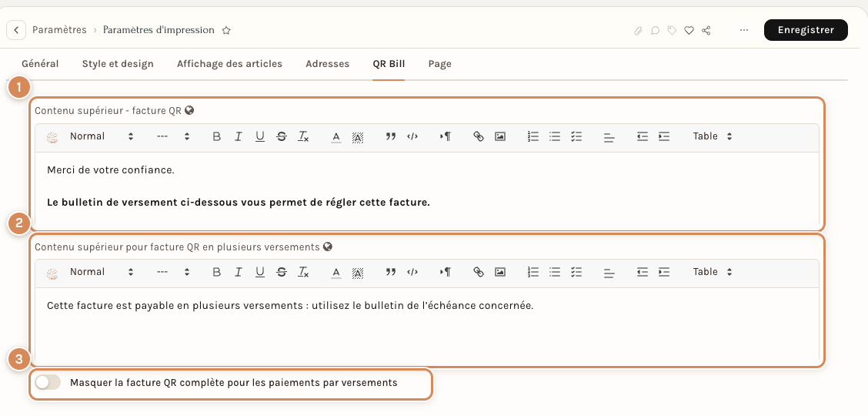The image size is (868, 416).
Task: Open background highlight color in first editor
Action: click(358, 137)
